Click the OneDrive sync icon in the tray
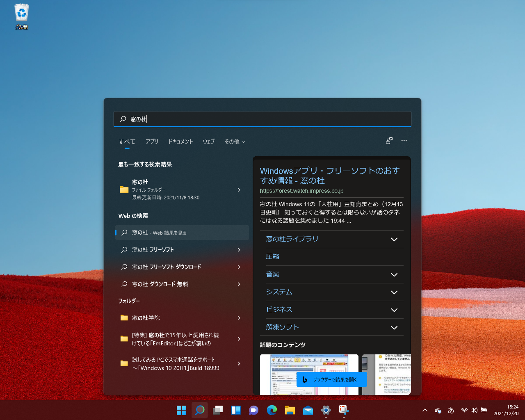 (438, 410)
